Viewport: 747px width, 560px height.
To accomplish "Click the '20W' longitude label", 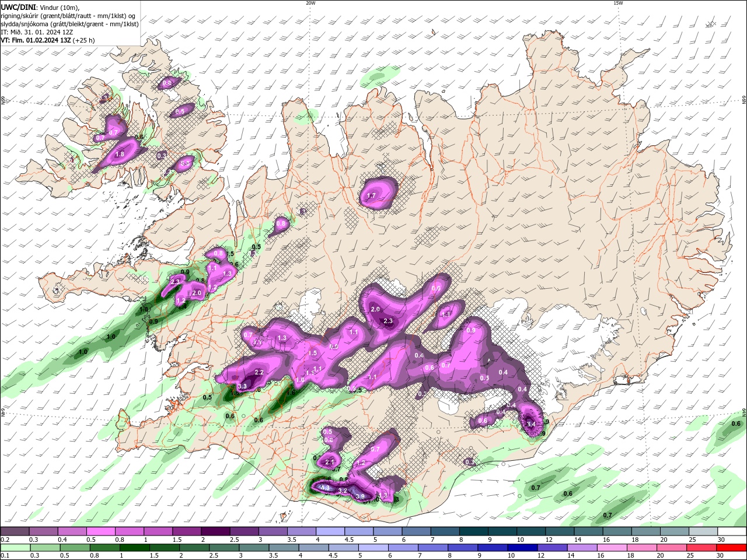I will (x=310, y=3).
